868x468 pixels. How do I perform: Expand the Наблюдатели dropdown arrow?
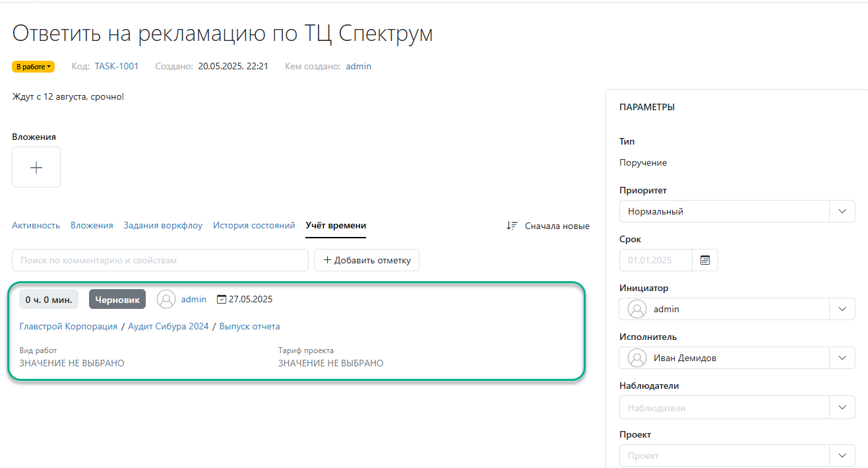coord(842,407)
